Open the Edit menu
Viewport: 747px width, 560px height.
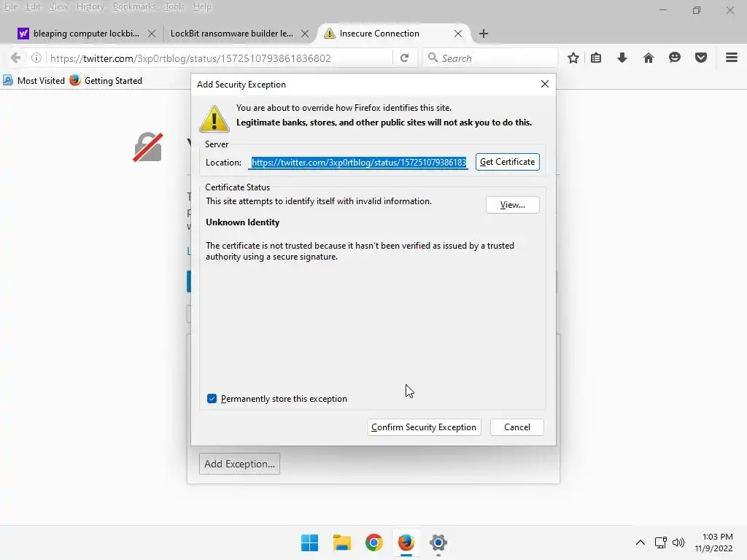33,7
